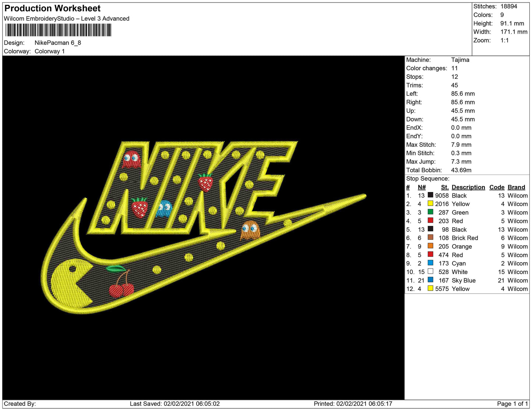This screenshot has height=409, width=532.
Task: Click the red ghost on the letter N
Action: point(131,159)
